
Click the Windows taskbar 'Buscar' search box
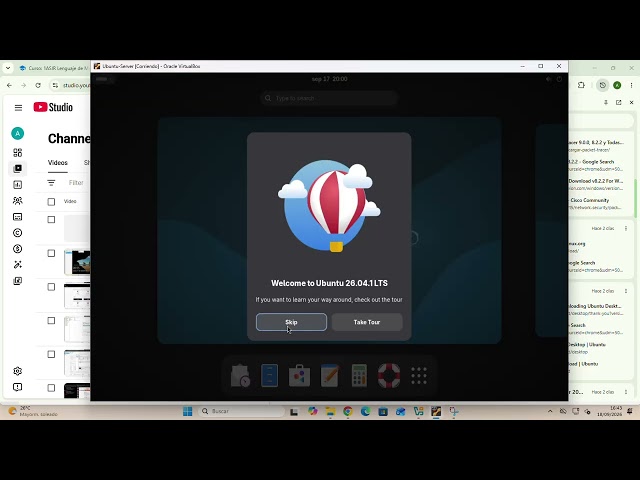[x=242, y=411]
